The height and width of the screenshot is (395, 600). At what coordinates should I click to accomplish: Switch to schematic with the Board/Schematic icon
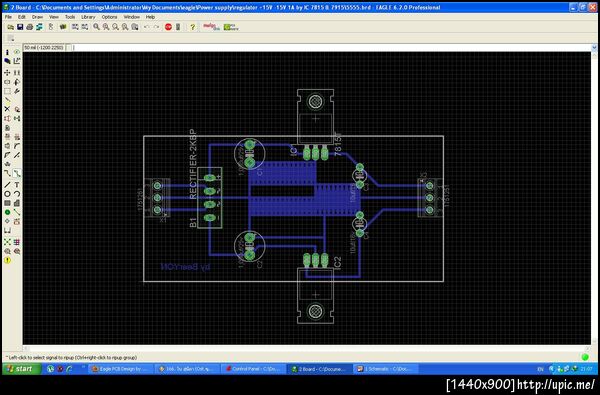click(x=51, y=27)
